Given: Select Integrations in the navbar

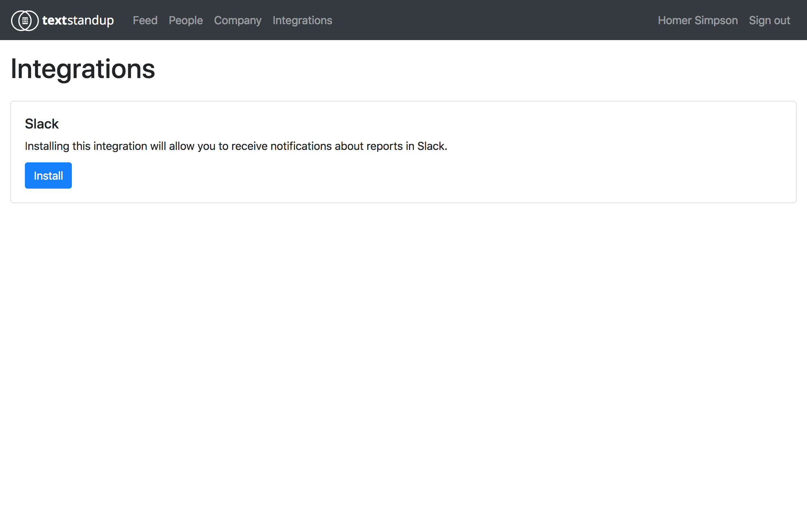Looking at the screenshot, I should tap(302, 20).
